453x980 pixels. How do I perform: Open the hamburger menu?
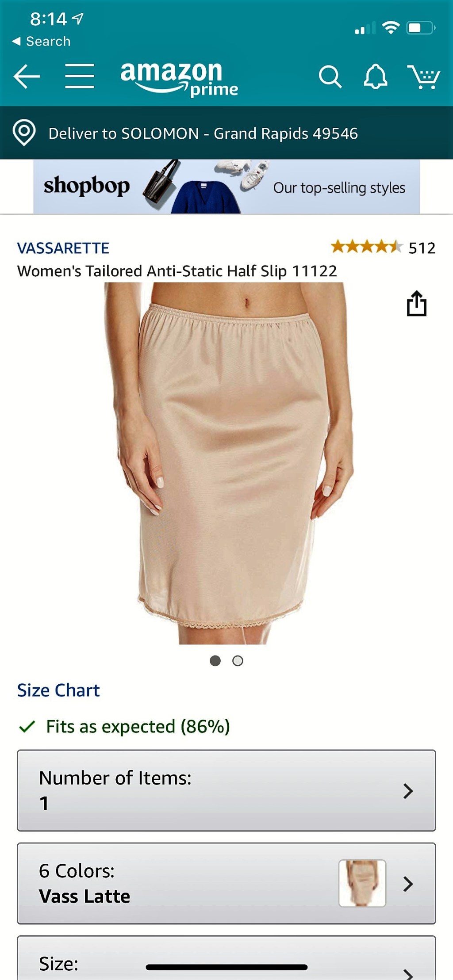click(80, 76)
